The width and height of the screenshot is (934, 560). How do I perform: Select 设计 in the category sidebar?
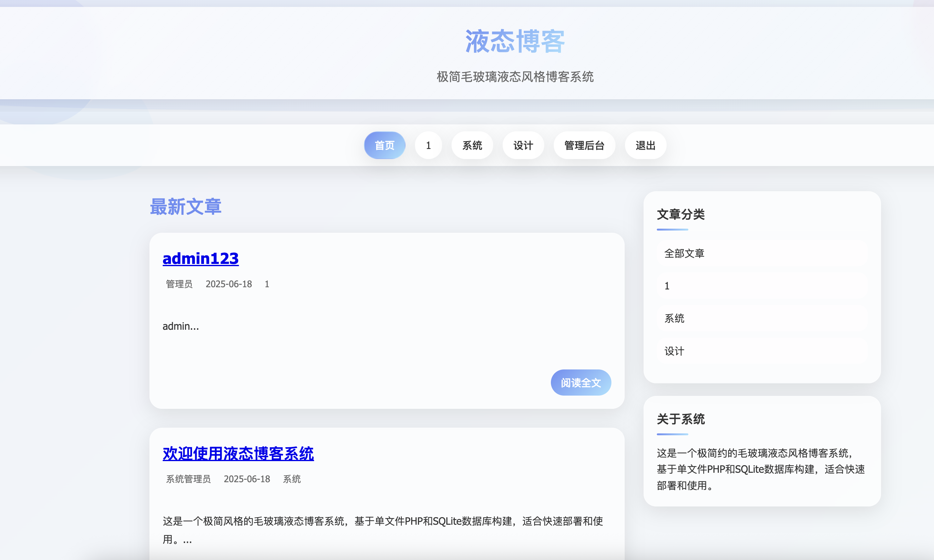(x=674, y=351)
